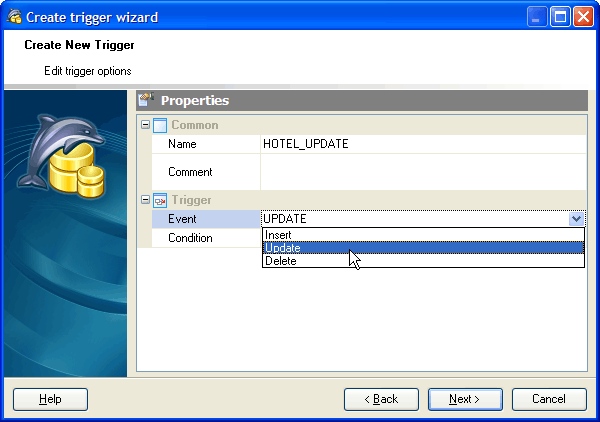Click the Name field containing HOTEL_UPDATE

coord(422,144)
